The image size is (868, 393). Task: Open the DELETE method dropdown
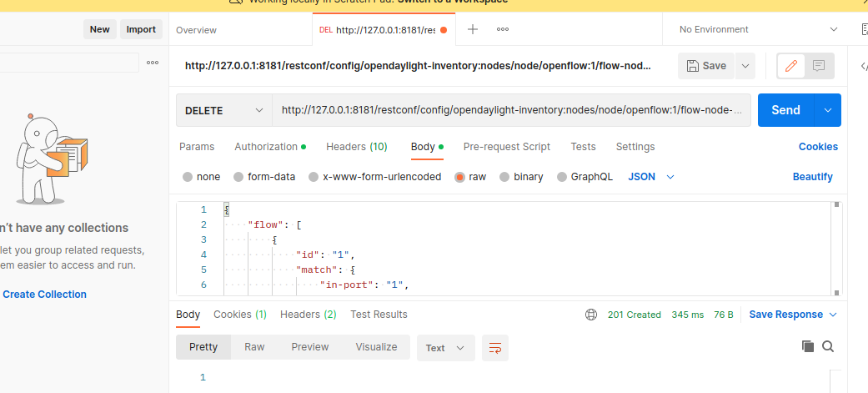pyautogui.click(x=223, y=110)
